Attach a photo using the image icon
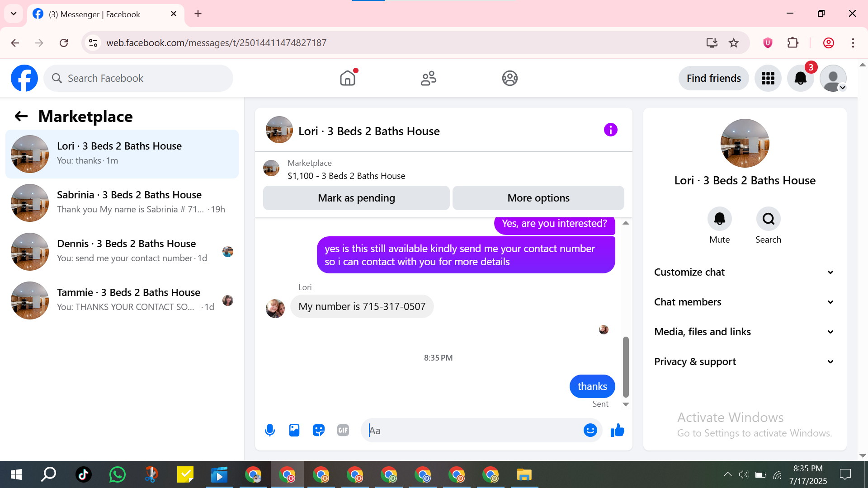 tap(294, 430)
